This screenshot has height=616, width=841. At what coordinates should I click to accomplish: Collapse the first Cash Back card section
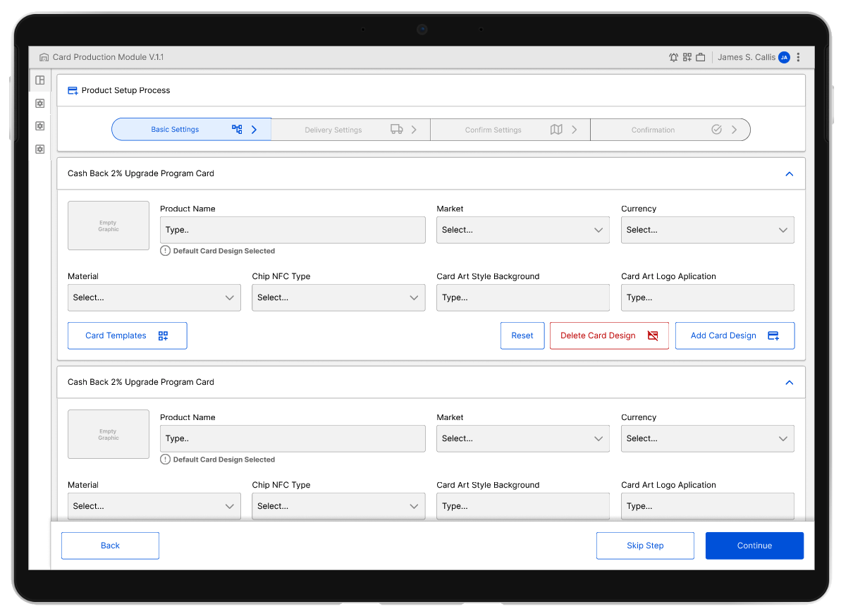coord(789,174)
